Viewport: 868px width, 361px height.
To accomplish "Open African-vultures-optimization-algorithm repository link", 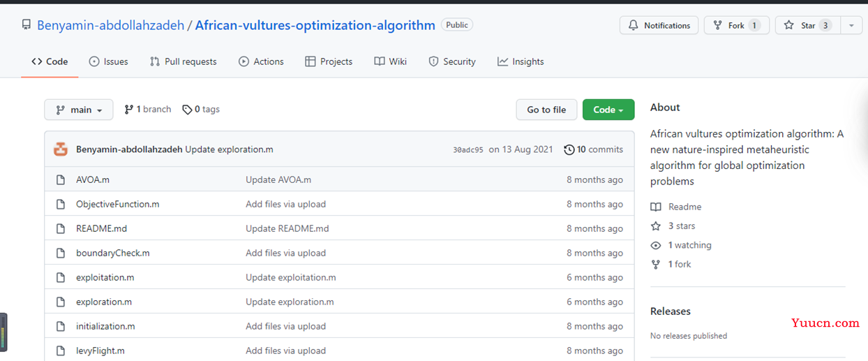I will click(315, 25).
